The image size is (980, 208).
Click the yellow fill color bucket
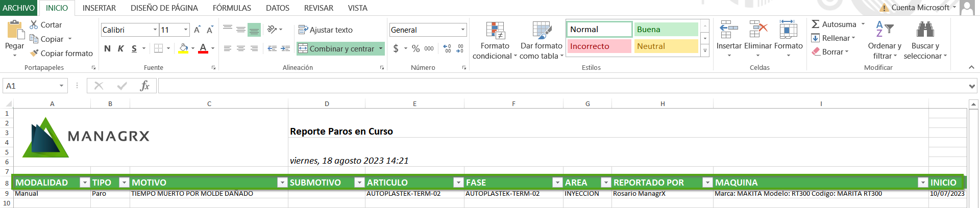click(x=183, y=48)
